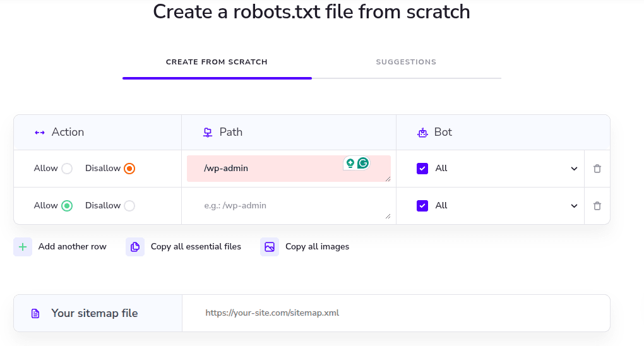
Task: Click the green lightbulb extension icon
Action: click(x=350, y=164)
